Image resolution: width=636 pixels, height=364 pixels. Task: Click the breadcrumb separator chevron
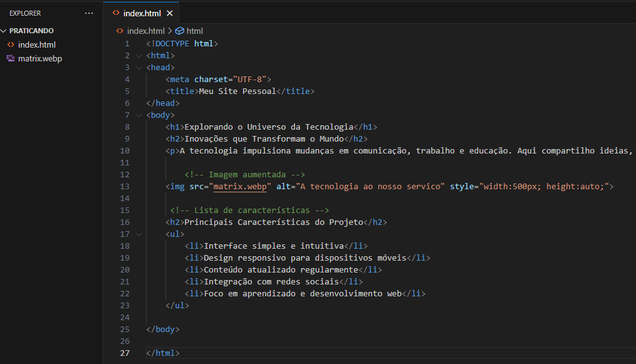tap(170, 31)
